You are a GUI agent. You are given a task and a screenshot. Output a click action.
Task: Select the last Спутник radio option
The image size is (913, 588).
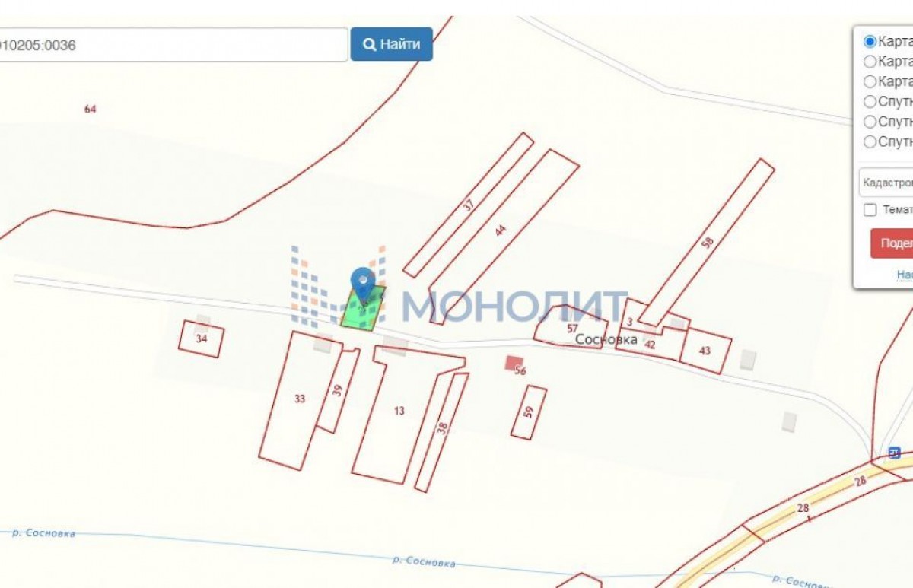tap(870, 141)
